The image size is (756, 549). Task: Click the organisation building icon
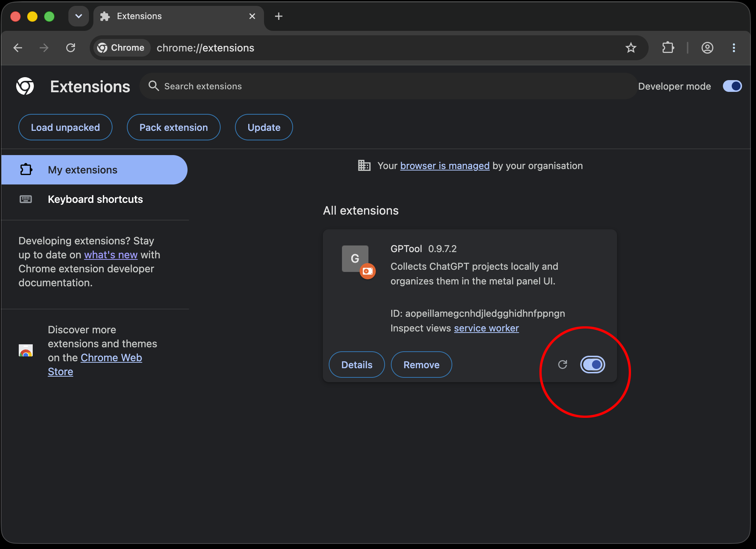tap(364, 166)
